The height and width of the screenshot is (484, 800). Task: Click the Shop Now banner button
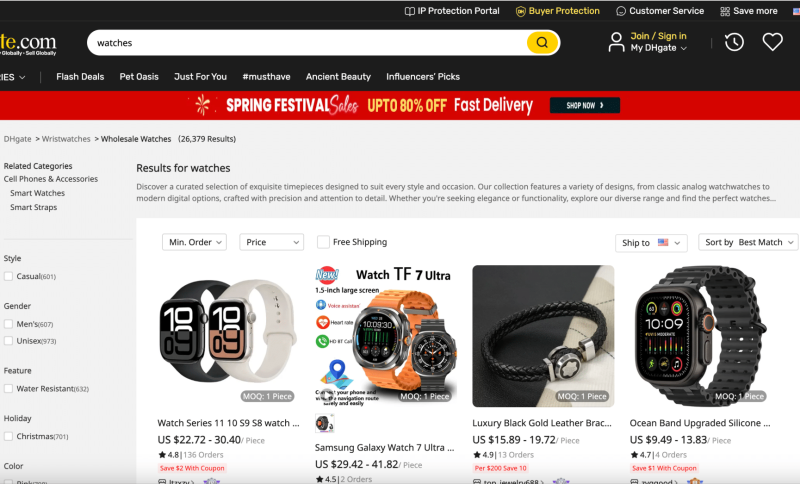(584, 105)
